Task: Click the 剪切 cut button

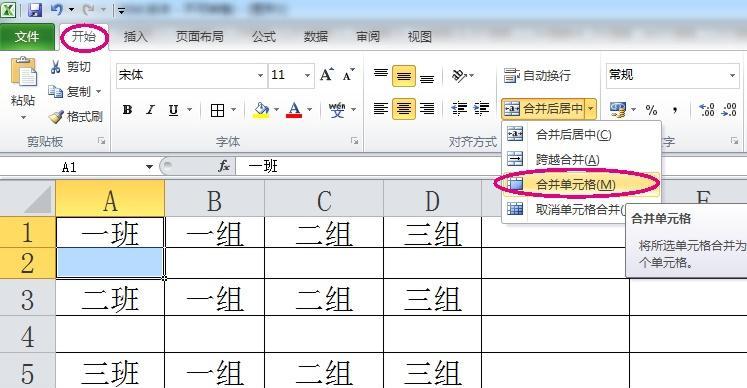Action: (x=71, y=67)
